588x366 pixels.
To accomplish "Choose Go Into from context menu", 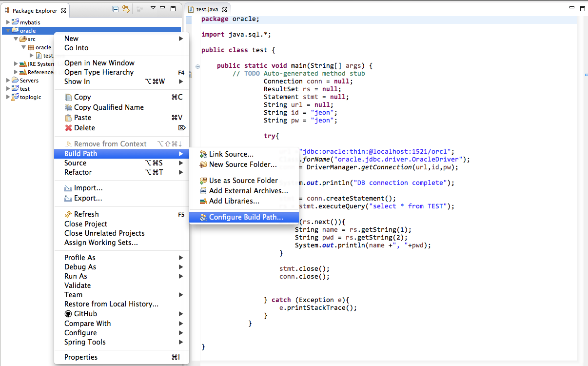I will point(121,48).
